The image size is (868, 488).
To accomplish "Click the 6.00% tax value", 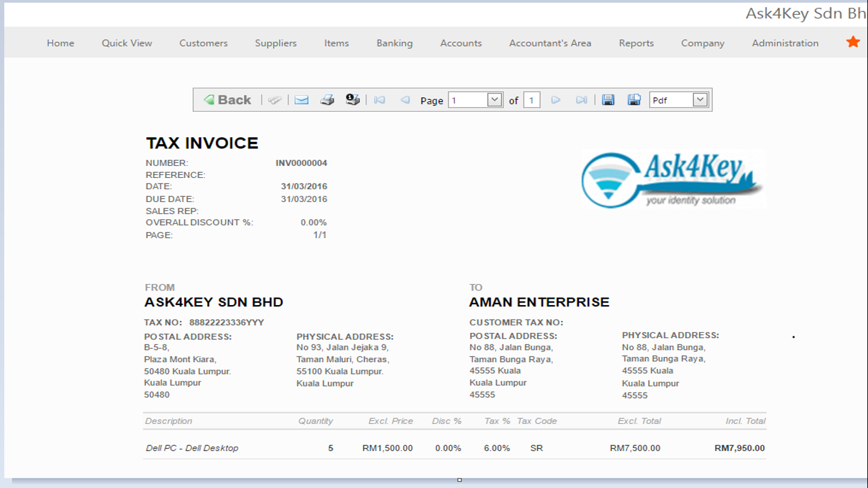I will pyautogui.click(x=497, y=448).
